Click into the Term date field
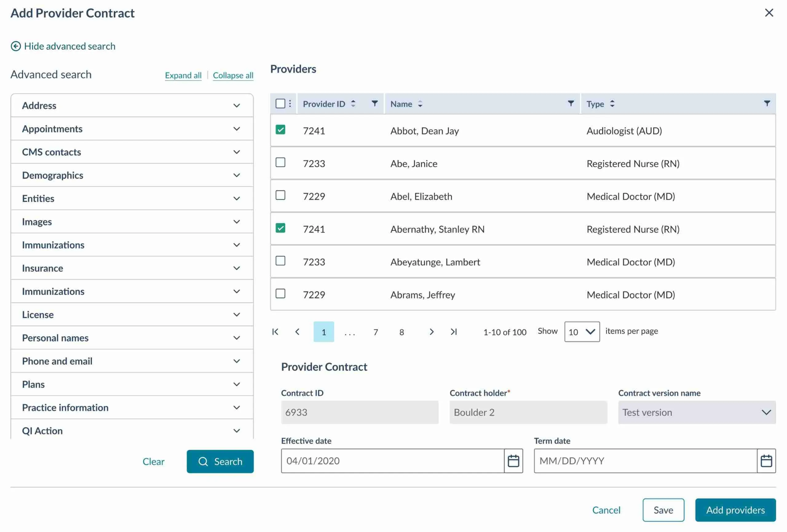 click(645, 461)
